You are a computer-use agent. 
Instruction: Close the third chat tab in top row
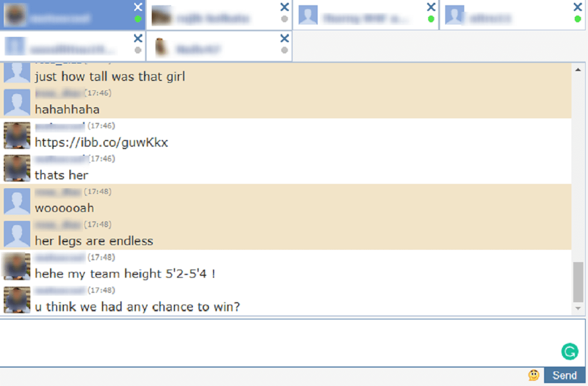pyautogui.click(x=431, y=7)
